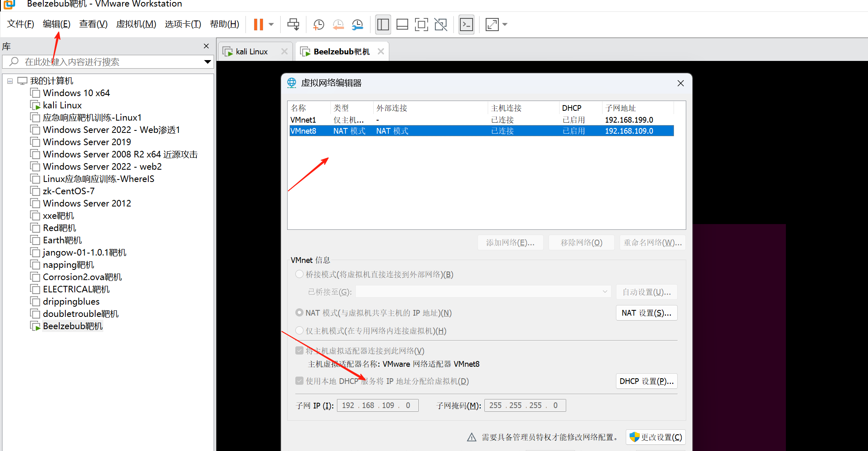Switch to Unity mode icon

(x=441, y=24)
